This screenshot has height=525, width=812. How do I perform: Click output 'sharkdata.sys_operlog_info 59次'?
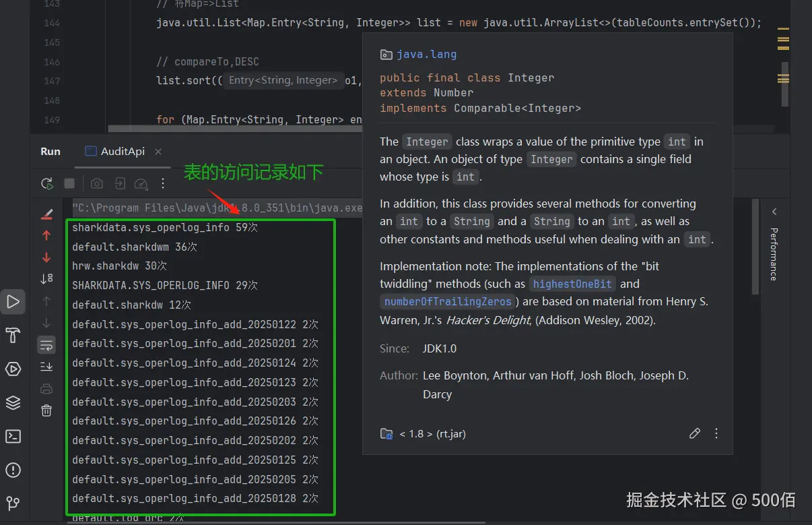(x=165, y=228)
